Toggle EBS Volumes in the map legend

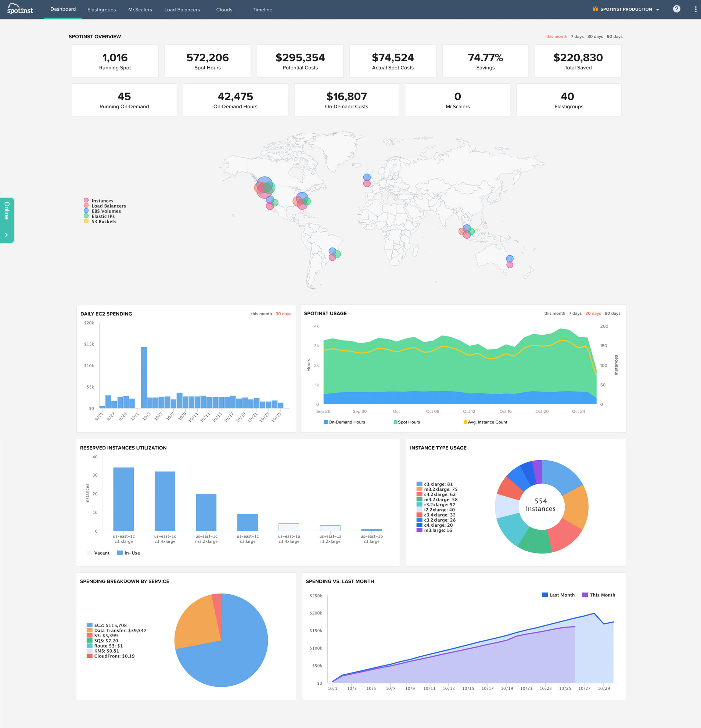pos(106,211)
